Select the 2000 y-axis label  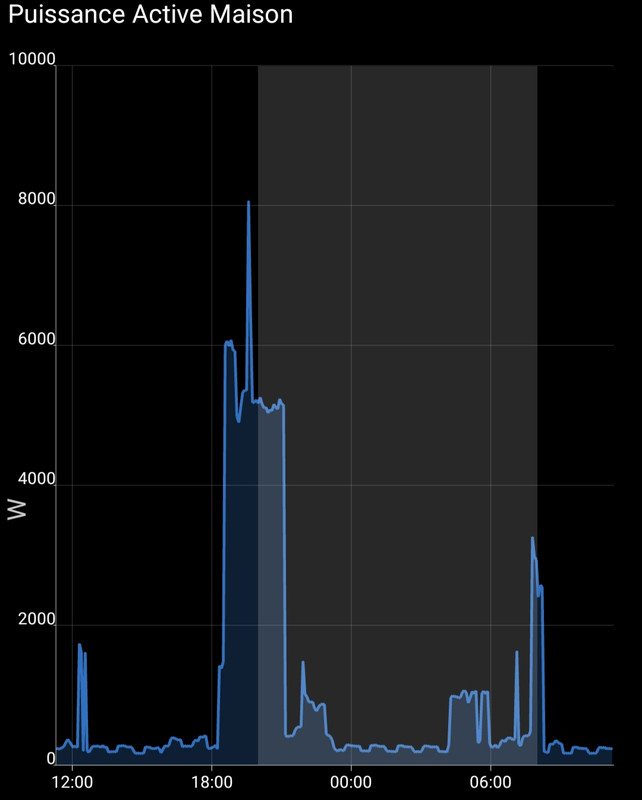[x=36, y=619]
